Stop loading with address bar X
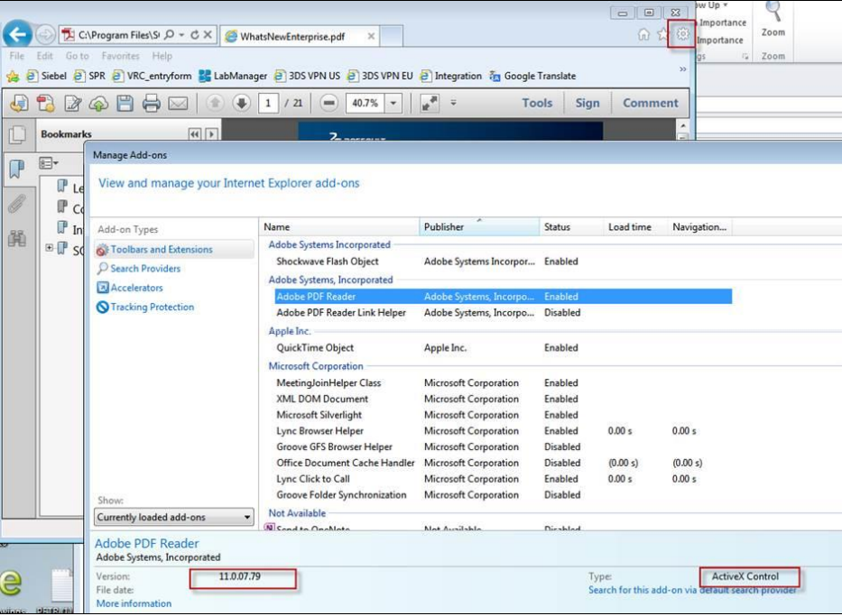Image resolution: width=842 pixels, height=616 pixels. click(x=208, y=35)
